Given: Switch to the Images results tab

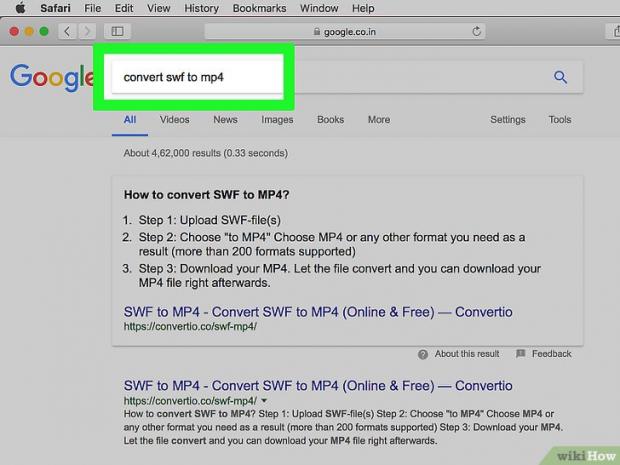Looking at the screenshot, I should (277, 120).
